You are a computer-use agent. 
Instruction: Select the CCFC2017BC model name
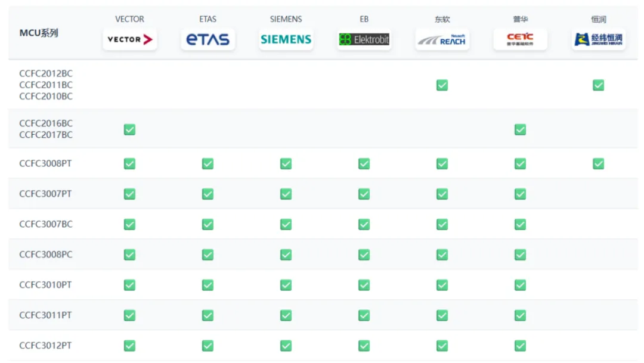point(46,135)
